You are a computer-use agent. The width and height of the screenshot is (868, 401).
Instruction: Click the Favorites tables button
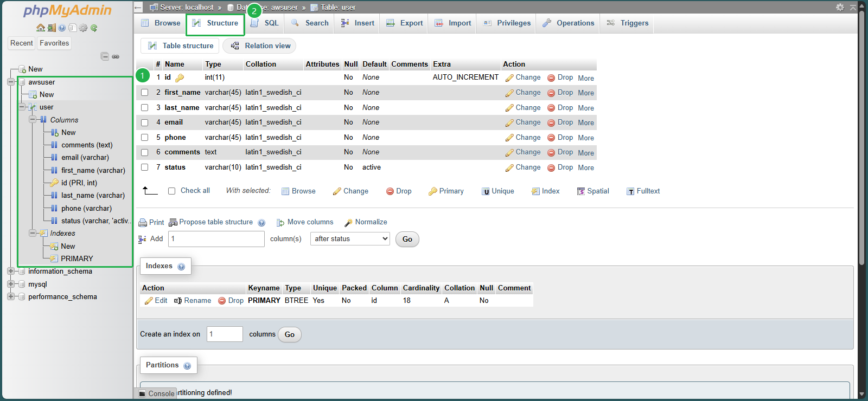[54, 43]
